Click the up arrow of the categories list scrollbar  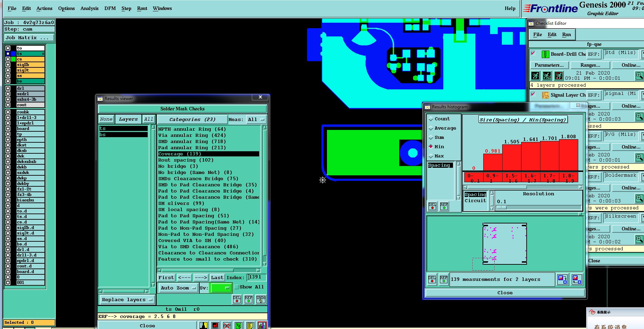(x=265, y=128)
